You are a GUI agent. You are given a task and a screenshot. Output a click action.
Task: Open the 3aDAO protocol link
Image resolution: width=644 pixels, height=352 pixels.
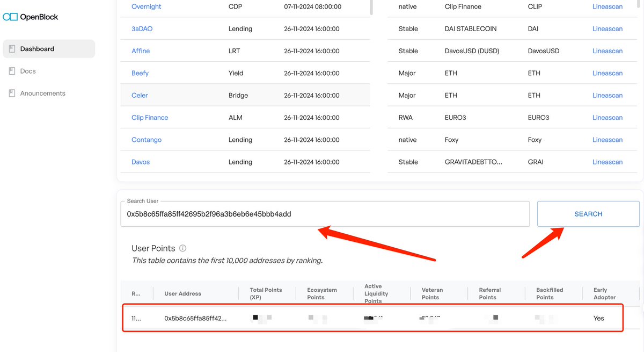[142, 28]
